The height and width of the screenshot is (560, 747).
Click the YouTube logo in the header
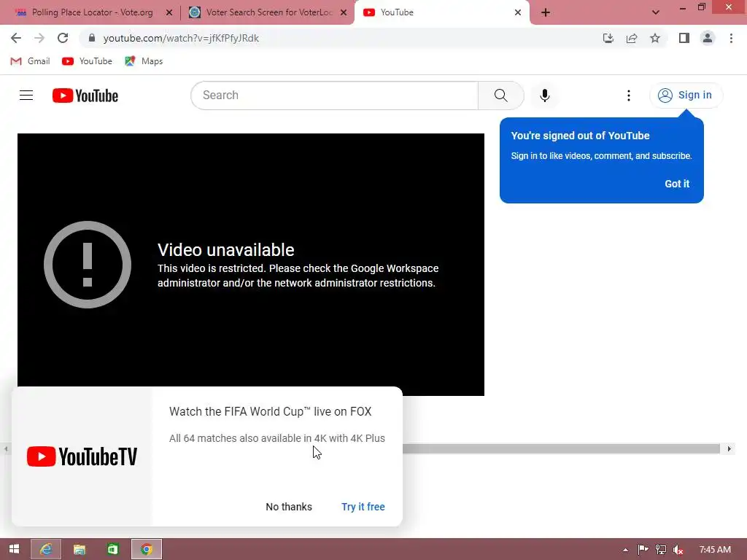85,96
